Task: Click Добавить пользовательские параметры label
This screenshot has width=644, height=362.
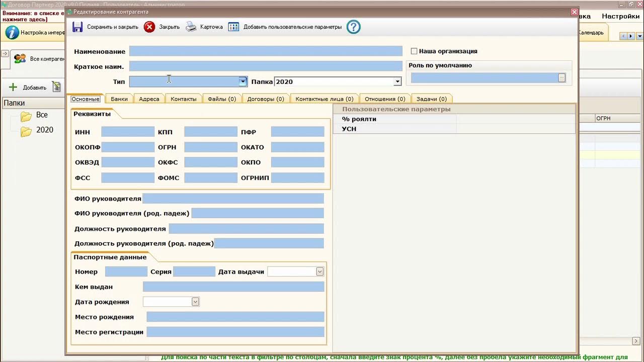Action: pyautogui.click(x=293, y=27)
